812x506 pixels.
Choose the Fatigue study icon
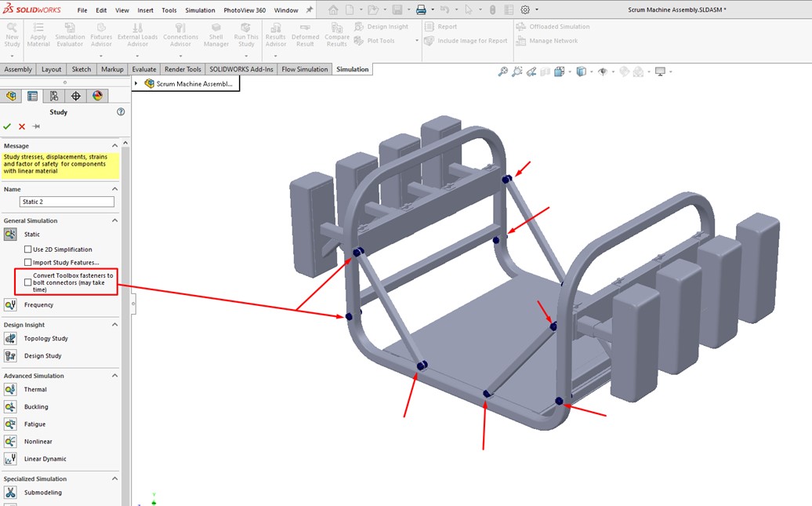(10, 424)
